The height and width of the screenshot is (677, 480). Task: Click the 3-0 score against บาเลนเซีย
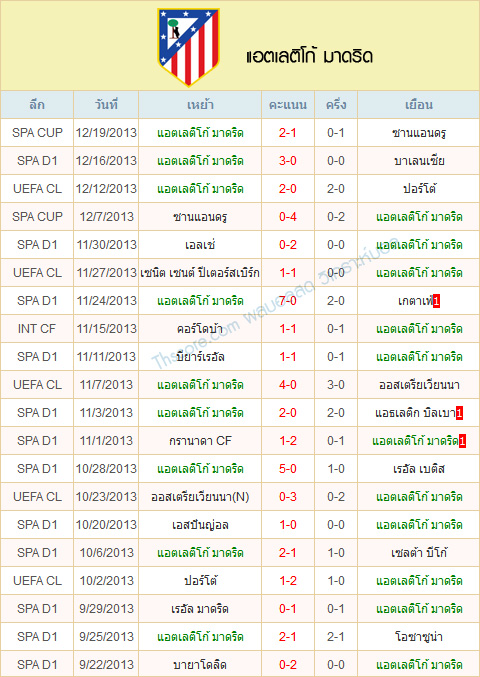[288, 161]
